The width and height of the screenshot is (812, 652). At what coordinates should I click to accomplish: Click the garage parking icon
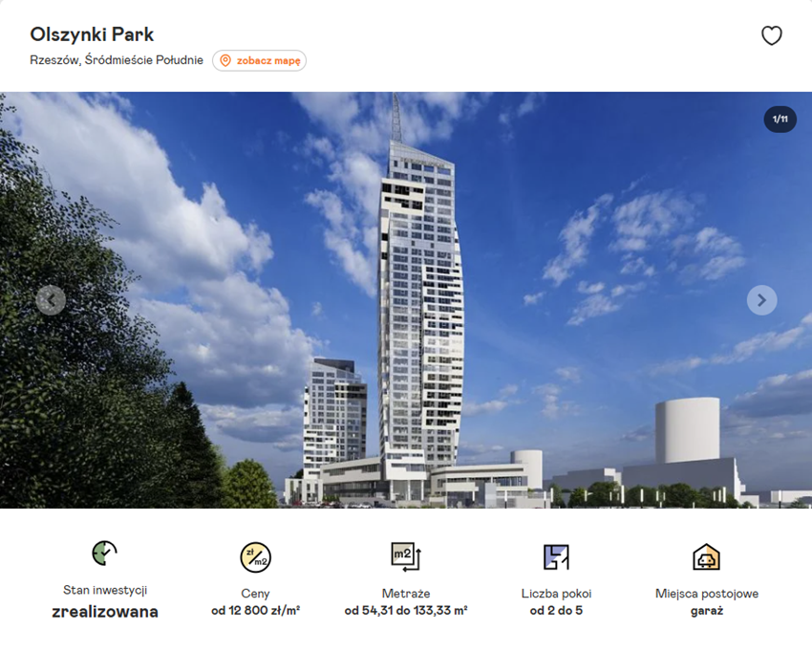706,556
